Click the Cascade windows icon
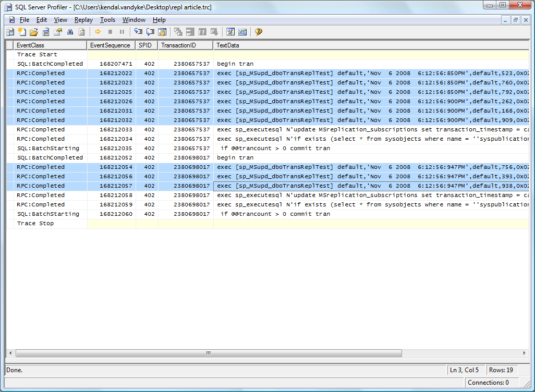 tap(178, 32)
